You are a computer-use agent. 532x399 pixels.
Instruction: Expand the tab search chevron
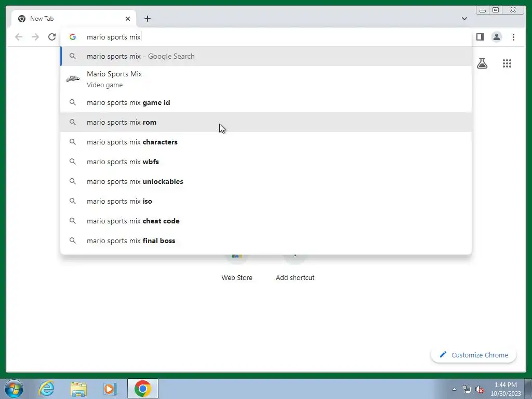[x=464, y=19]
